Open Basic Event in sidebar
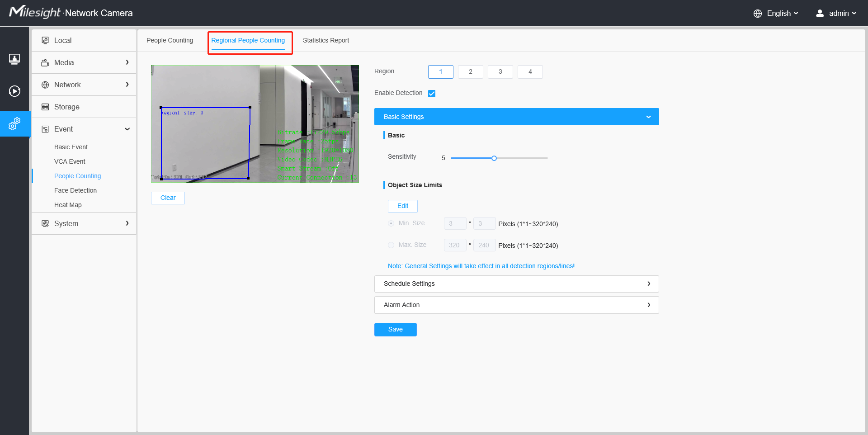The height and width of the screenshot is (435, 868). coord(71,147)
